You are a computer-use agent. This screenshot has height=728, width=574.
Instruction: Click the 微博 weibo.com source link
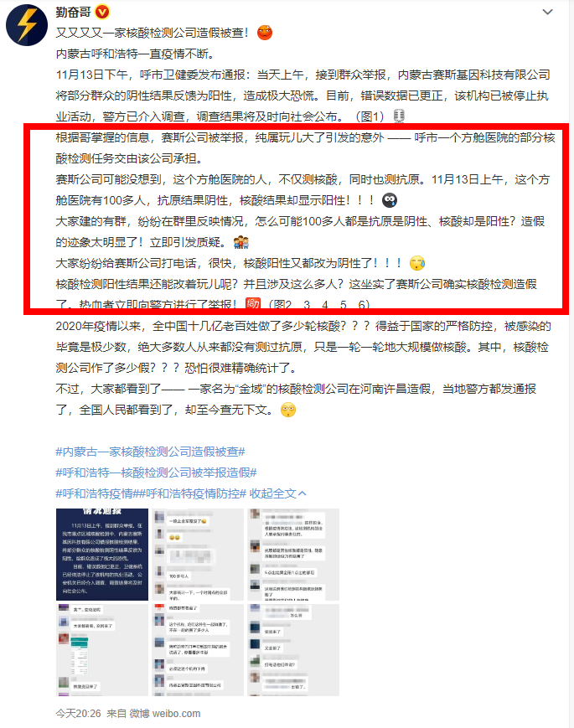tap(164, 713)
